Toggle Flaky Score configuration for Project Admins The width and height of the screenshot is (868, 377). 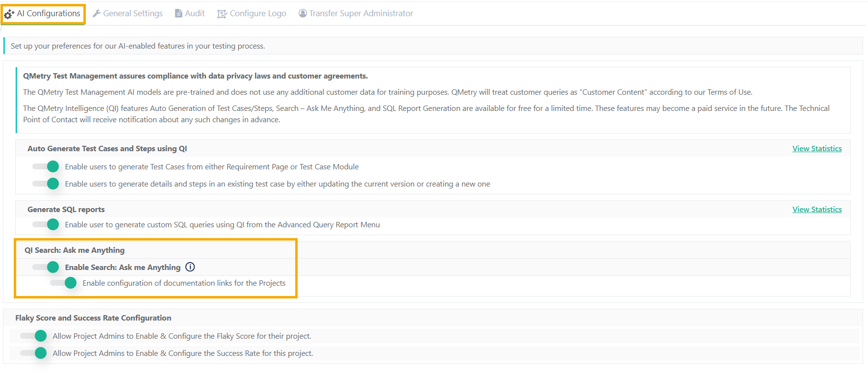(x=34, y=336)
